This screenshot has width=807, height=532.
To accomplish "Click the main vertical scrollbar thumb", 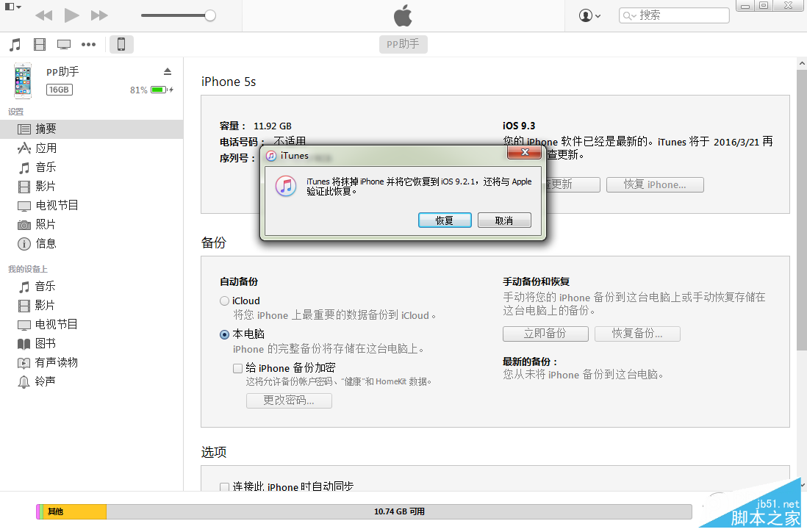I will coord(802,210).
